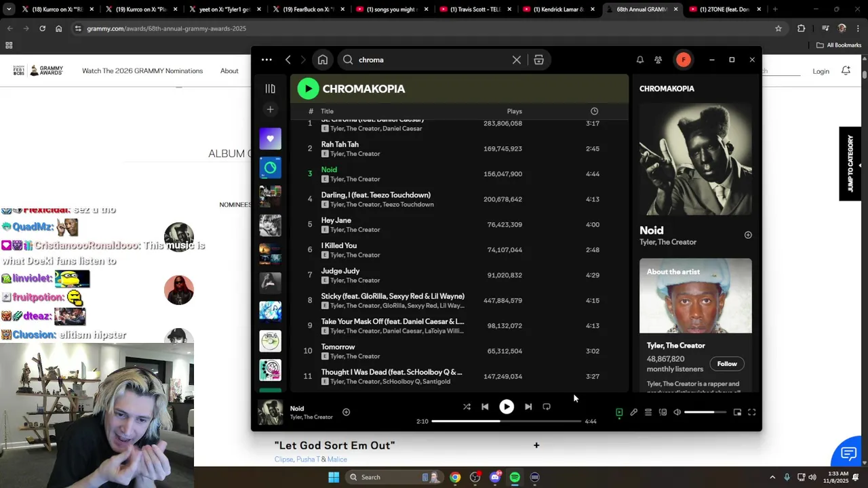Toggle shuffle in Spotify player bar
Viewport: 868px width, 488px height.
[467, 407]
